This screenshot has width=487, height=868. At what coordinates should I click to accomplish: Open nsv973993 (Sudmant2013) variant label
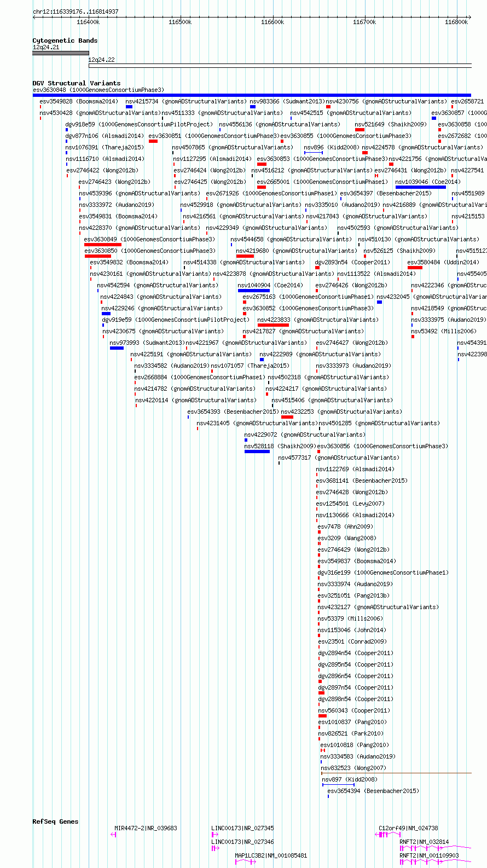[147, 343]
